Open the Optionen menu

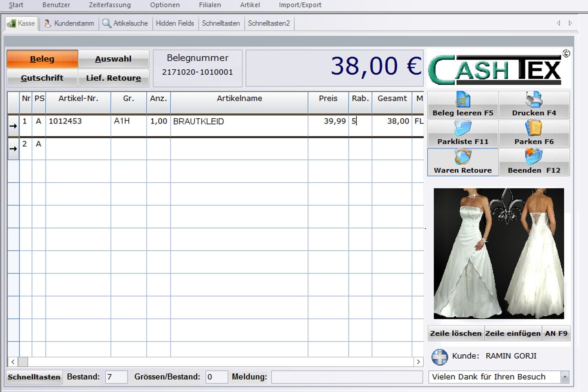click(165, 5)
